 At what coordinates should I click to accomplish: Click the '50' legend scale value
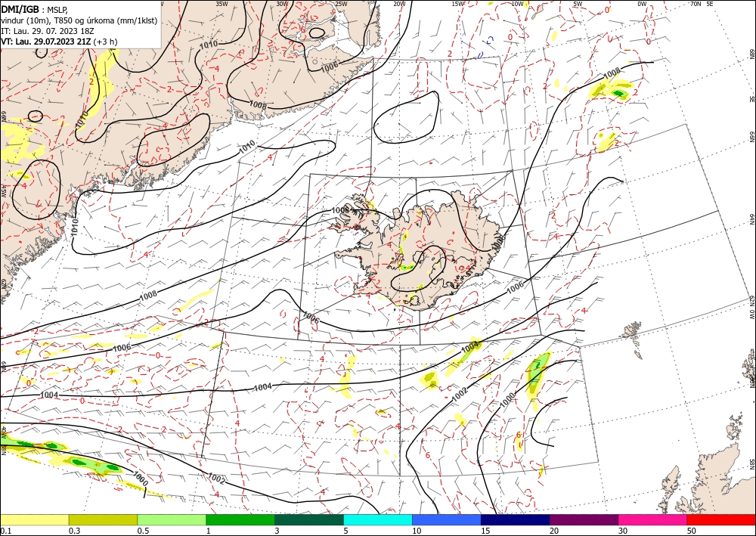click(x=692, y=531)
